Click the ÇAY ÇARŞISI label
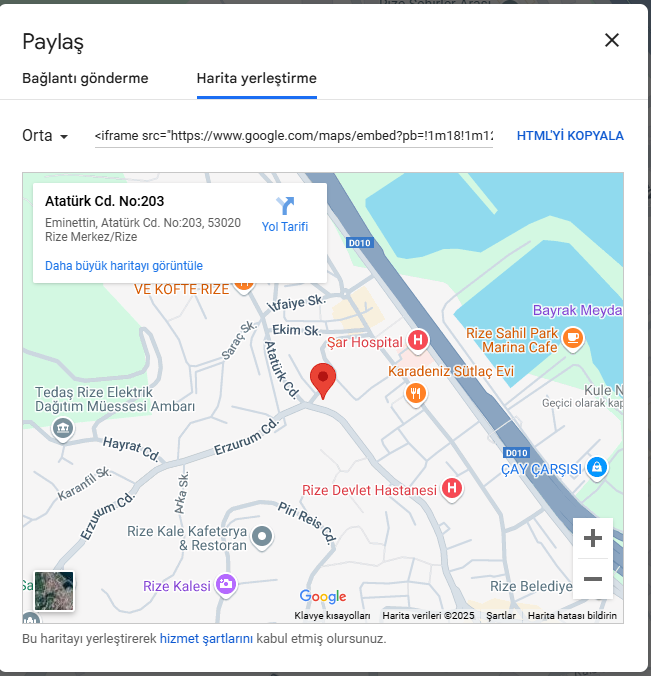The image size is (651, 676). coord(541,469)
